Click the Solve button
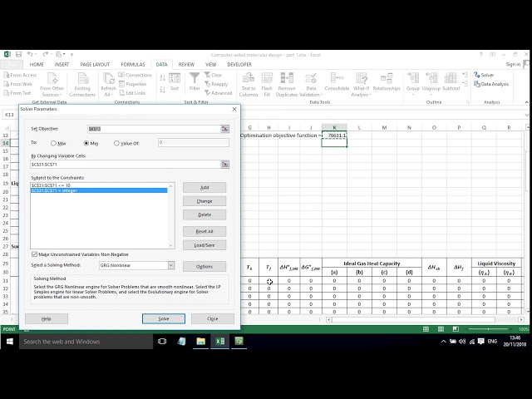 point(164,318)
